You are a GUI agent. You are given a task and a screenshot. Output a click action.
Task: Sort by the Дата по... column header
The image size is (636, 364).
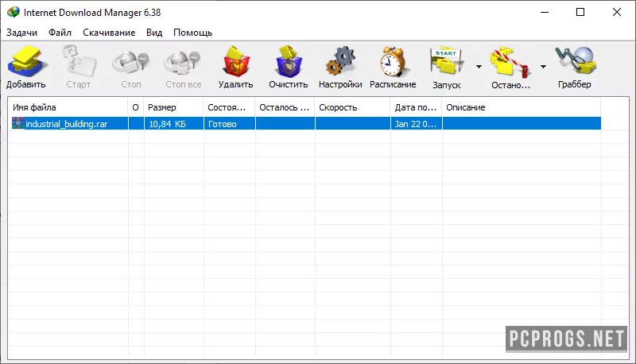[x=416, y=107]
